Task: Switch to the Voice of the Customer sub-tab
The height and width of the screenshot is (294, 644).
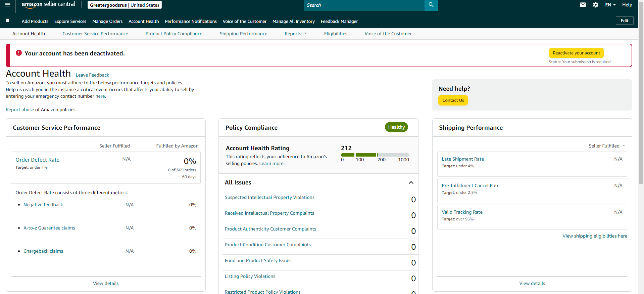Action: click(388, 34)
